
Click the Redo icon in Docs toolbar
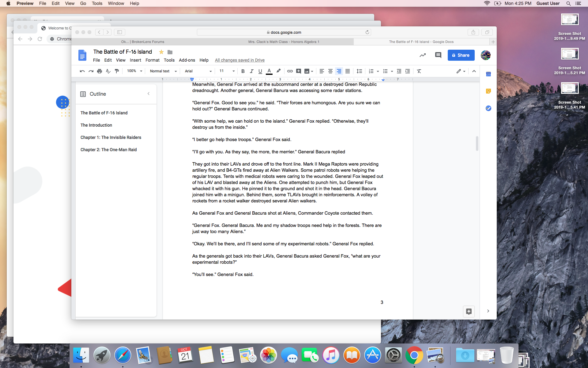point(91,71)
